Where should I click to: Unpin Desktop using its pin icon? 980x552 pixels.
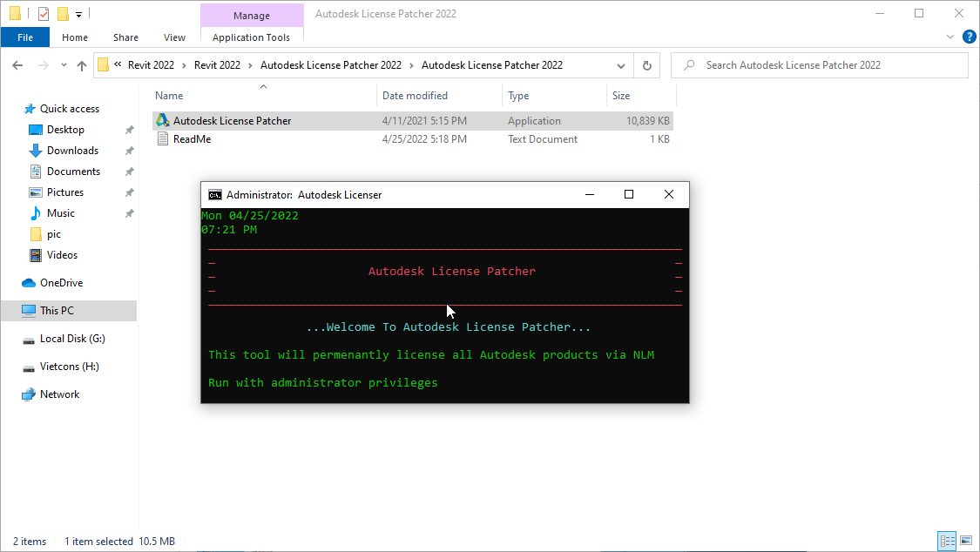(x=130, y=130)
